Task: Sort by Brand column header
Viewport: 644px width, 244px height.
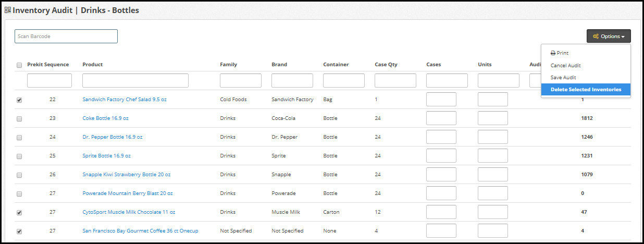Action: 279,65
